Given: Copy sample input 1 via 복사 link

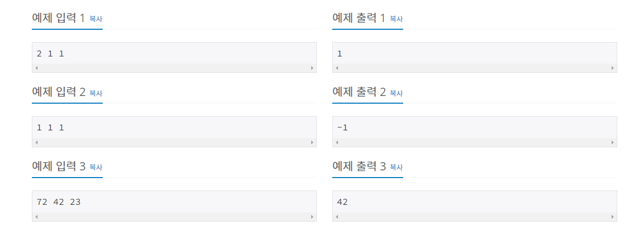Looking at the screenshot, I should point(96,19).
